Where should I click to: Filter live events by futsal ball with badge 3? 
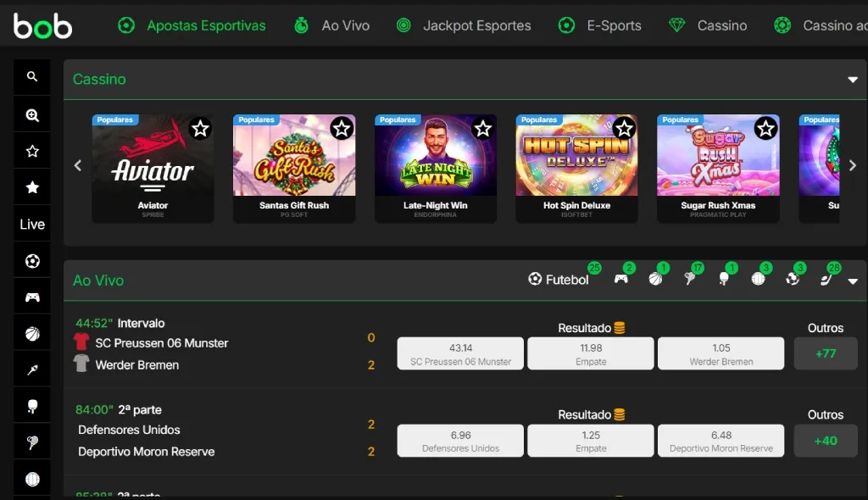(x=793, y=279)
